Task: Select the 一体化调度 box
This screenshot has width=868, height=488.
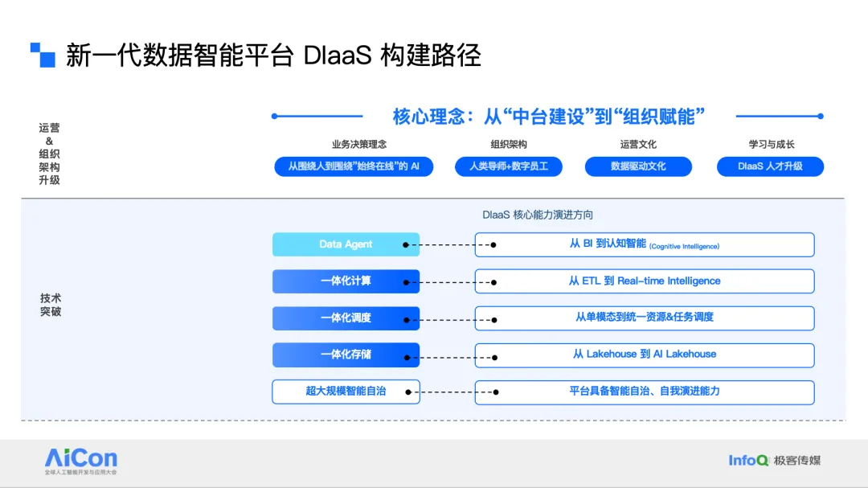Action: (346, 318)
